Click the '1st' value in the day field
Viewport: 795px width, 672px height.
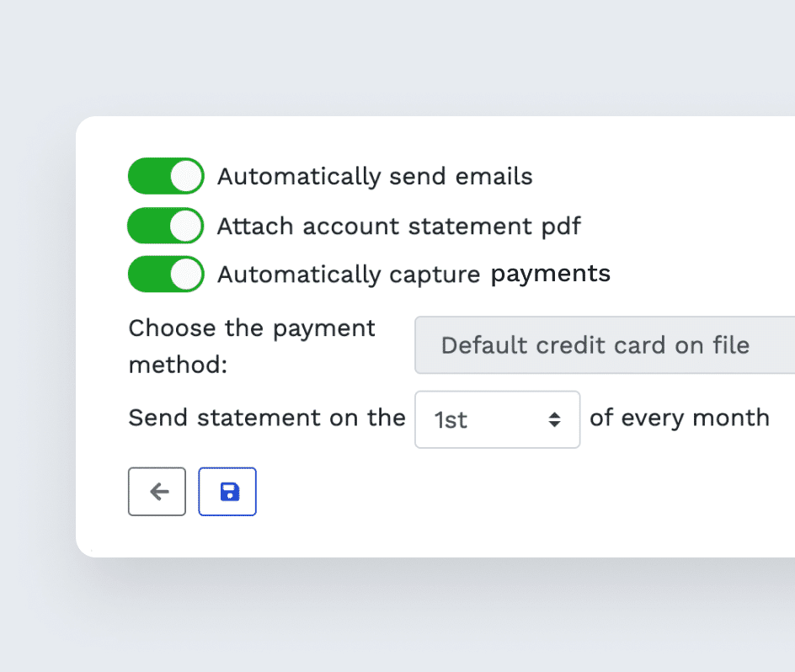(451, 420)
